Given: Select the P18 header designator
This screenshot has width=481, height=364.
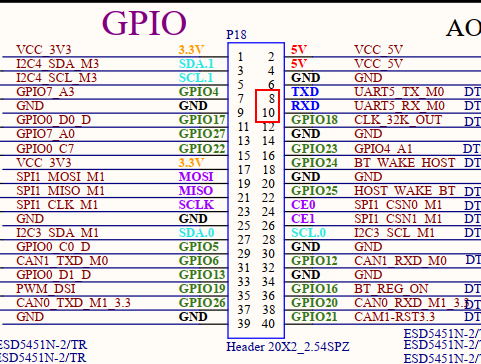Looking at the screenshot, I should point(236,34).
